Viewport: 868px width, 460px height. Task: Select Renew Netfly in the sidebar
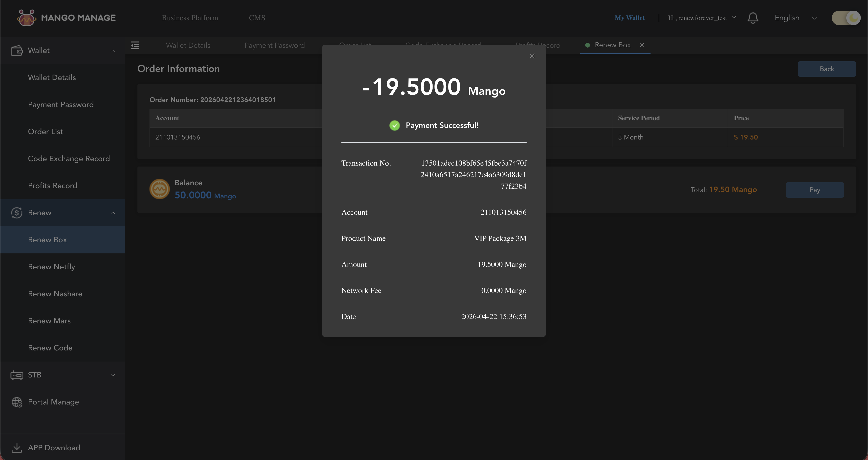[51, 267]
